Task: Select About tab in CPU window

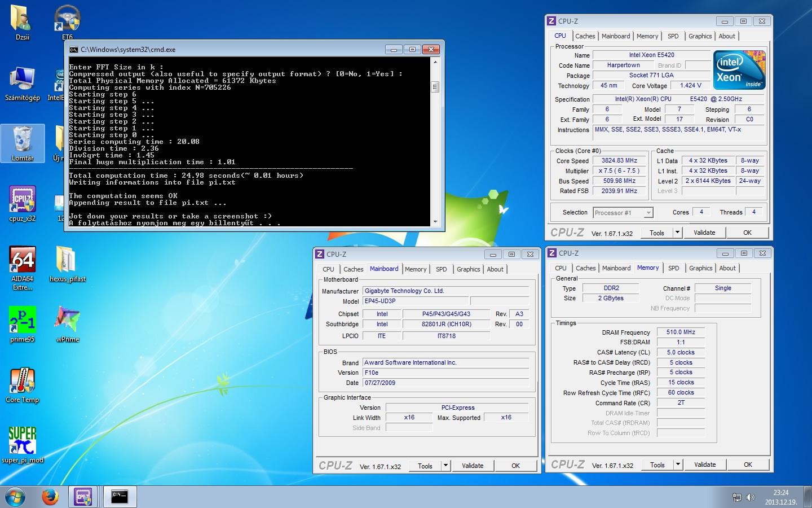Action: [727, 36]
